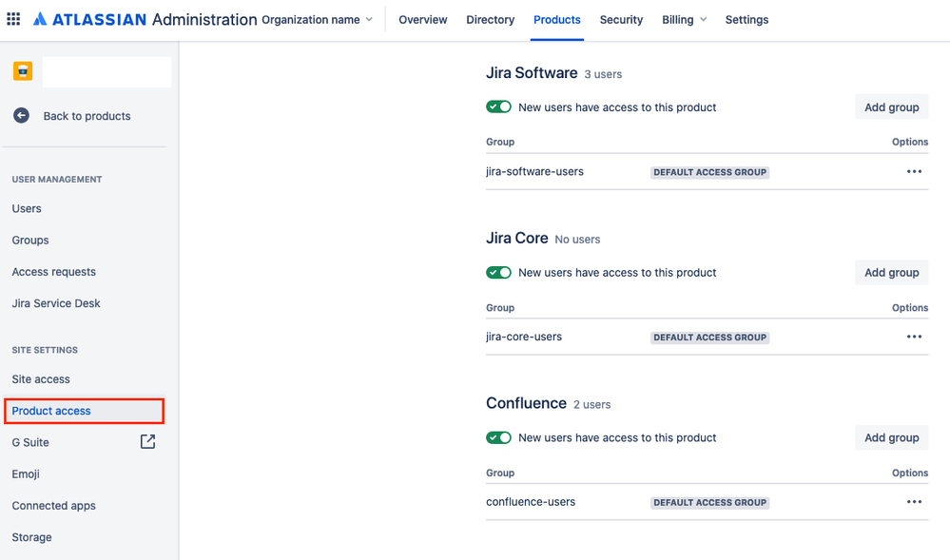
Task: Click the Confluence heading
Action: [527, 403]
